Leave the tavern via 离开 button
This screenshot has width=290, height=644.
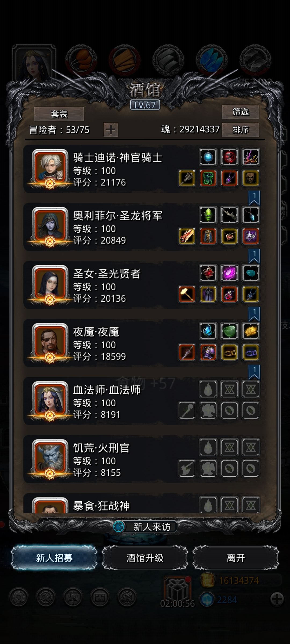click(236, 558)
